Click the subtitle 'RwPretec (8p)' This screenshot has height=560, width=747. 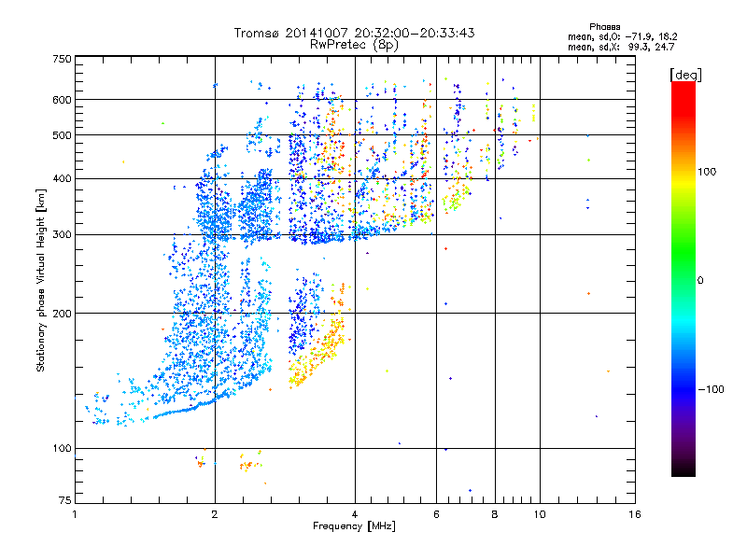coord(354,45)
